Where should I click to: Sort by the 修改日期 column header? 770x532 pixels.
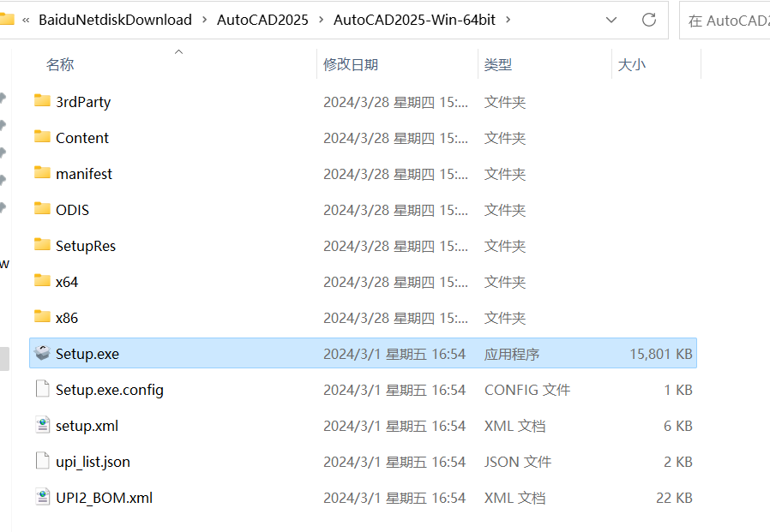click(x=351, y=64)
